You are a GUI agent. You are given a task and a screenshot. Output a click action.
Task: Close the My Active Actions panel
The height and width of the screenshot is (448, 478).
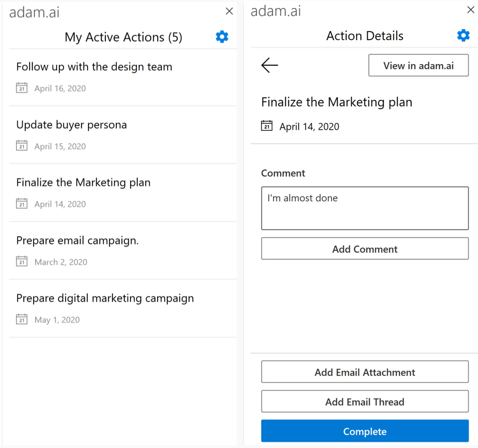(x=229, y=11)
